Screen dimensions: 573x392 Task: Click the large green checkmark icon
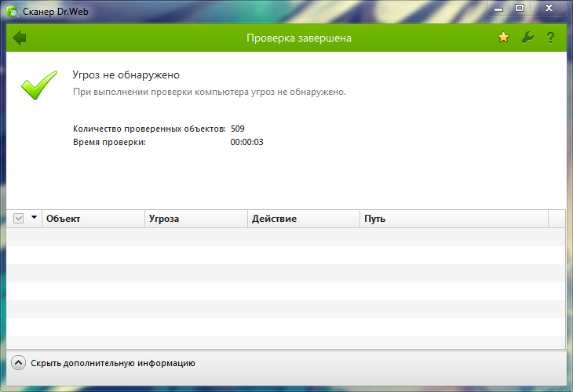(39, 85)
